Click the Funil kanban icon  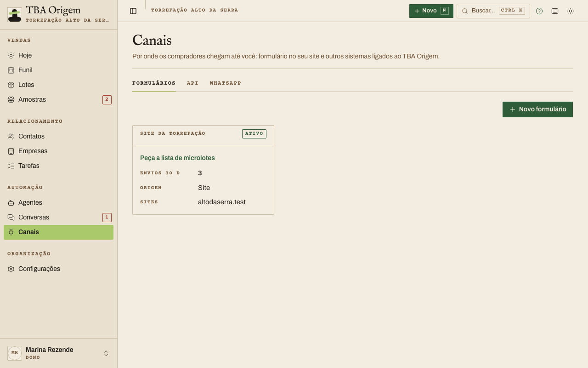click(11, 70)
